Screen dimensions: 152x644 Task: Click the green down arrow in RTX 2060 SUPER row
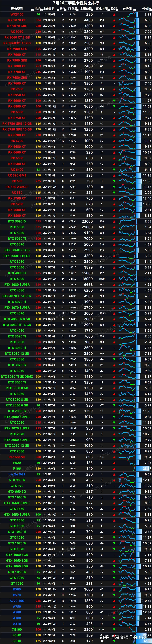pos(114,440)
